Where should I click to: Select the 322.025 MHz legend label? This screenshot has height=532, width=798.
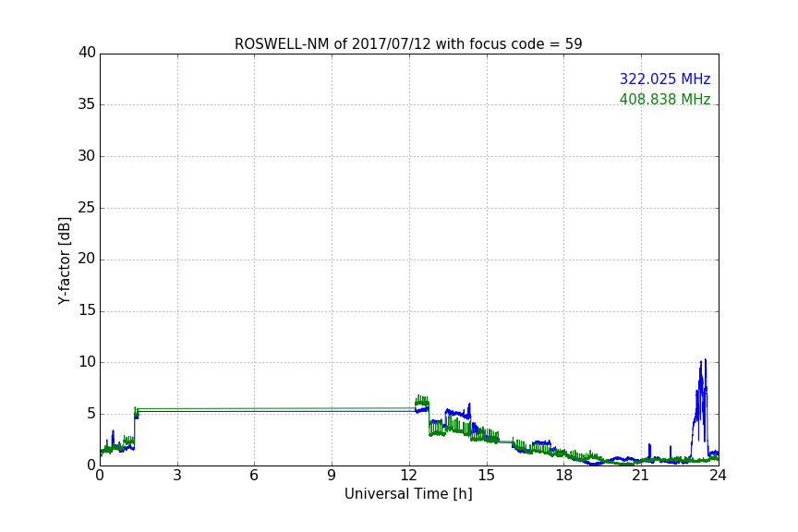(665, 79)
